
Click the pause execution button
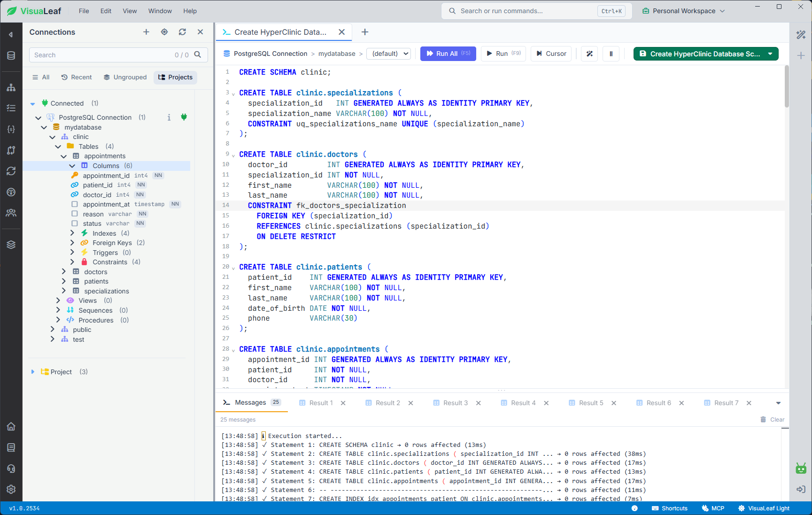pos(611,54)
